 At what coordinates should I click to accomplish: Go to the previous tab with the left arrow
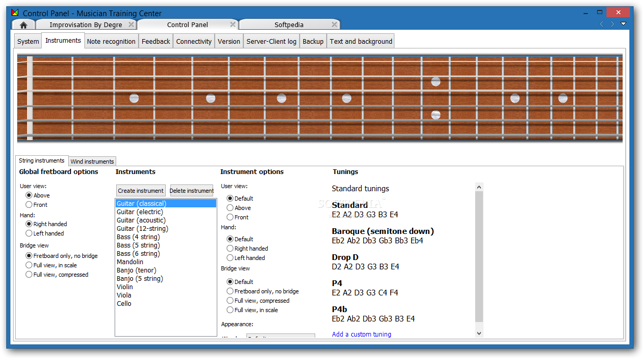(x=602, y=24)
